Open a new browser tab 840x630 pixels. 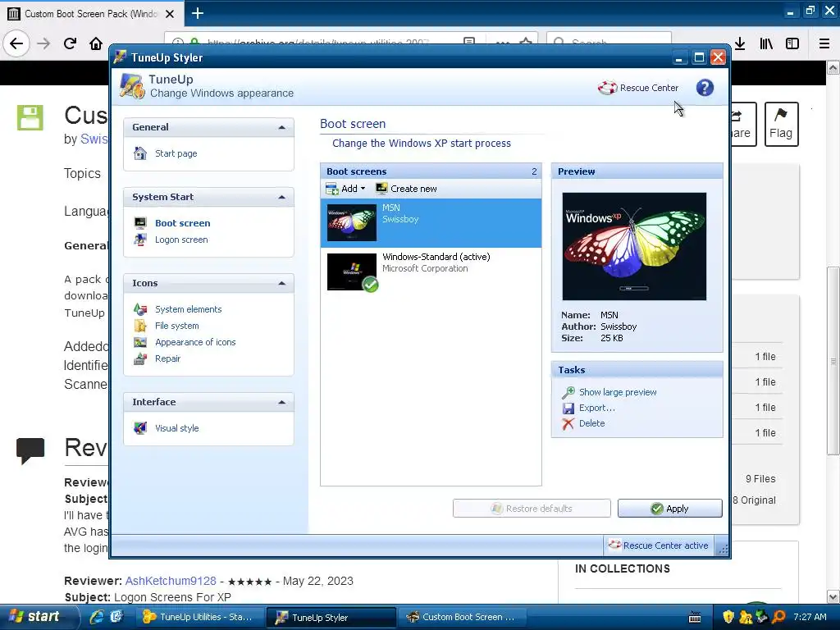(197, 13)
